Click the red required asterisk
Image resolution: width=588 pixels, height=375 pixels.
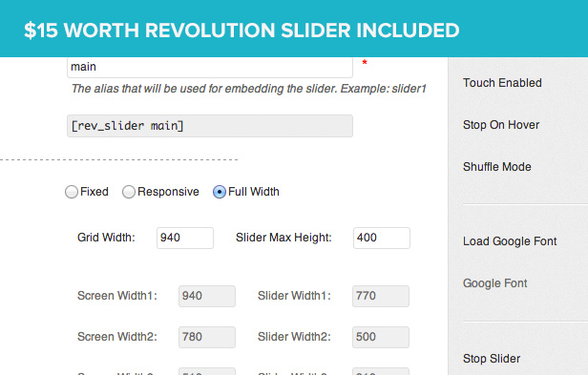coord(365,63)
